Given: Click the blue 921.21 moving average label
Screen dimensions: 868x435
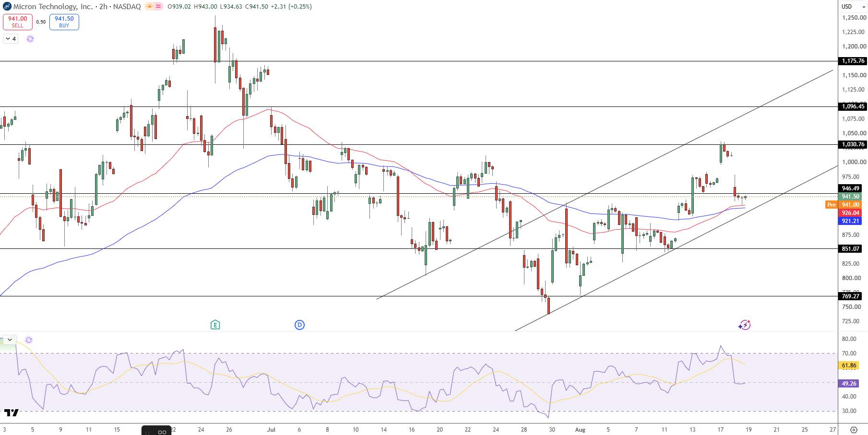Looking at the screenshot, I should point(850,221).
